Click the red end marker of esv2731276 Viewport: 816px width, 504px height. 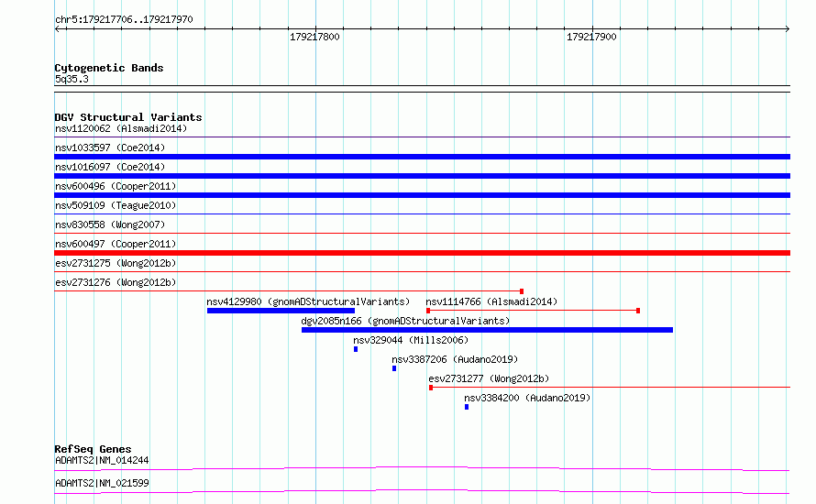[x=522, y=291]
